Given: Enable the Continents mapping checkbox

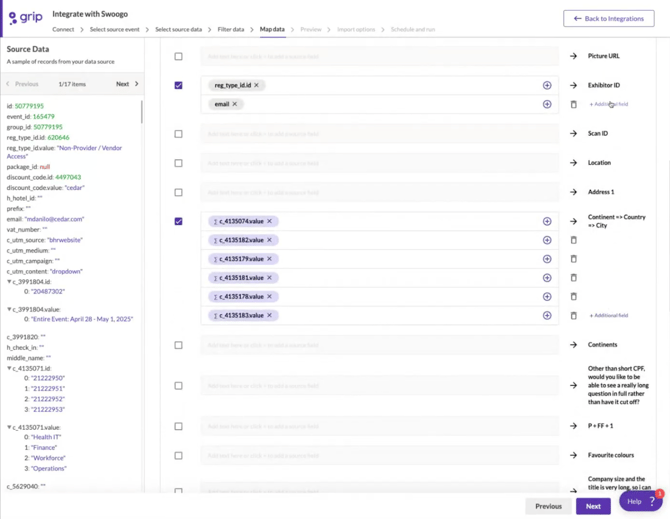Looking at the screenshot, I should pyautogui.click(x=179, y=345).
